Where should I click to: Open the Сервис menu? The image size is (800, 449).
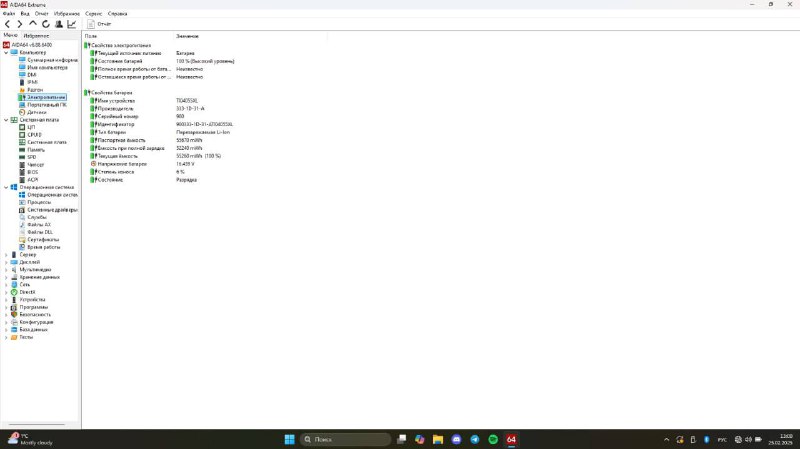(93, 13)
